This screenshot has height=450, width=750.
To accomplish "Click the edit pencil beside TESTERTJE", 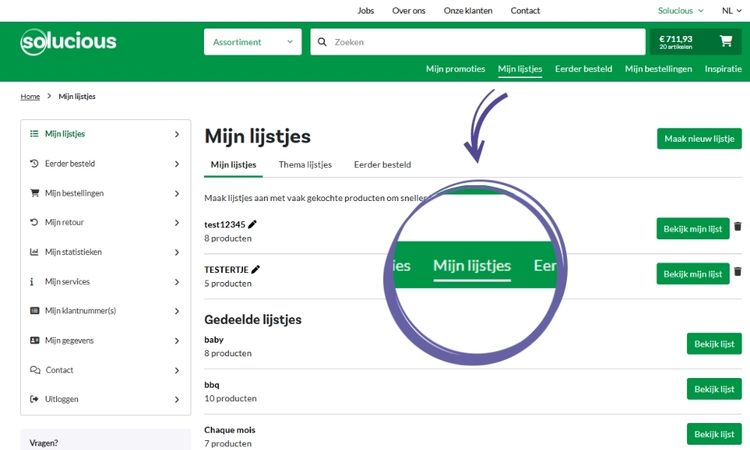I will tap(256, 269).
